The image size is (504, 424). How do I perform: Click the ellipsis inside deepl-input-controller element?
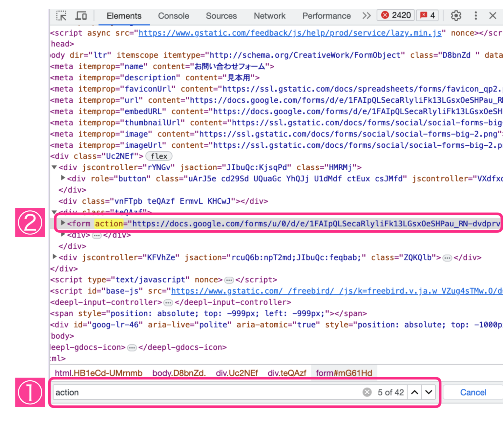[168, 303]
